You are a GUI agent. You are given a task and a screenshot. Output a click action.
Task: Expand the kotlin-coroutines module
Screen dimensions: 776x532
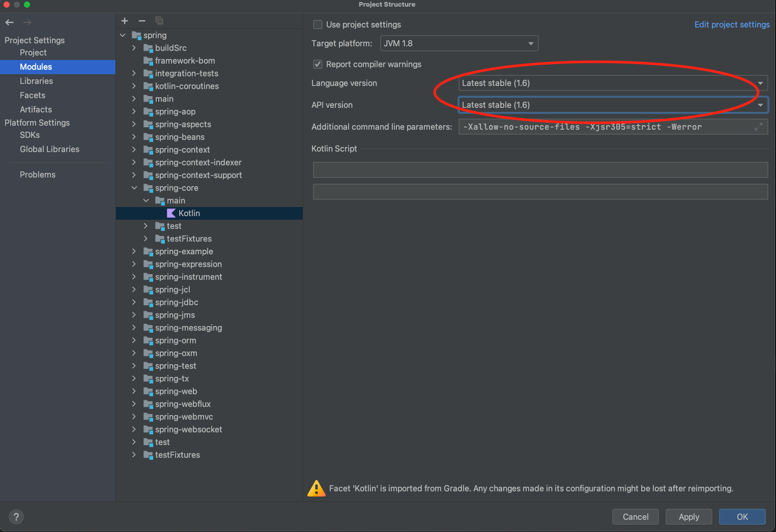[134, 86]
